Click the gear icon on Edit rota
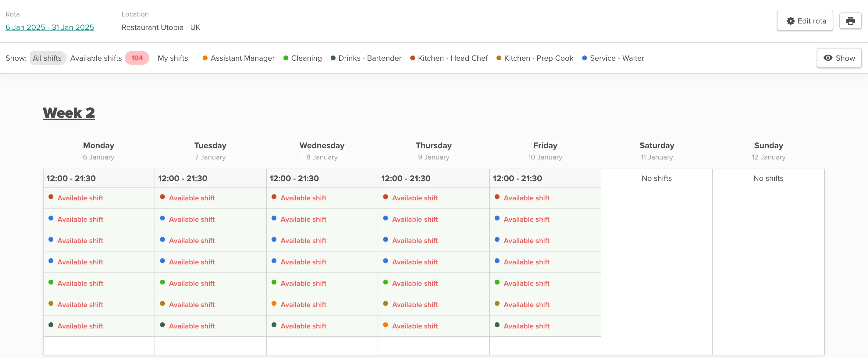Viewport: 868px width, 358px height. tap(791, 20)
